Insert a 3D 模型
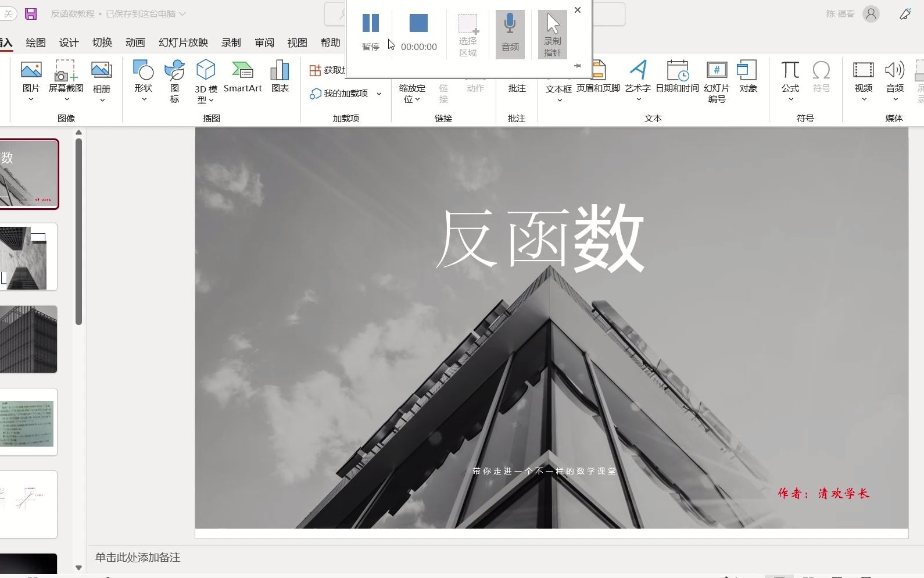 click(206, 81)
